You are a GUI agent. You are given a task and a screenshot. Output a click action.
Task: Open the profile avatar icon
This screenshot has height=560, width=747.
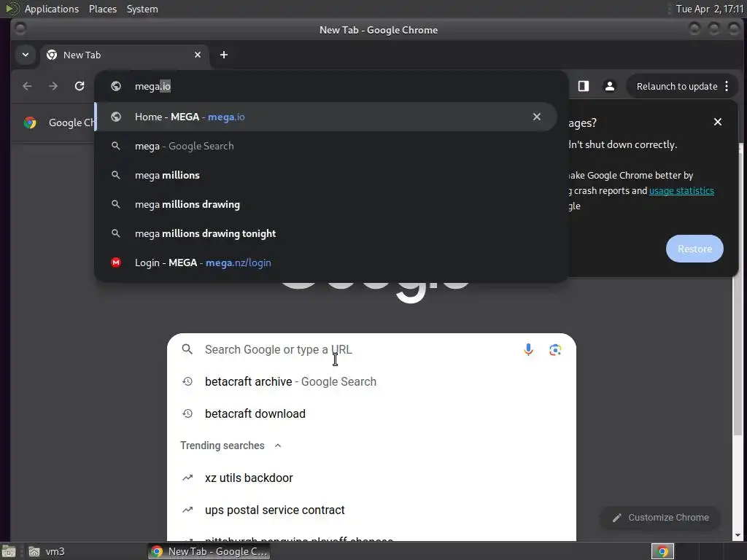tap(610, 86)
